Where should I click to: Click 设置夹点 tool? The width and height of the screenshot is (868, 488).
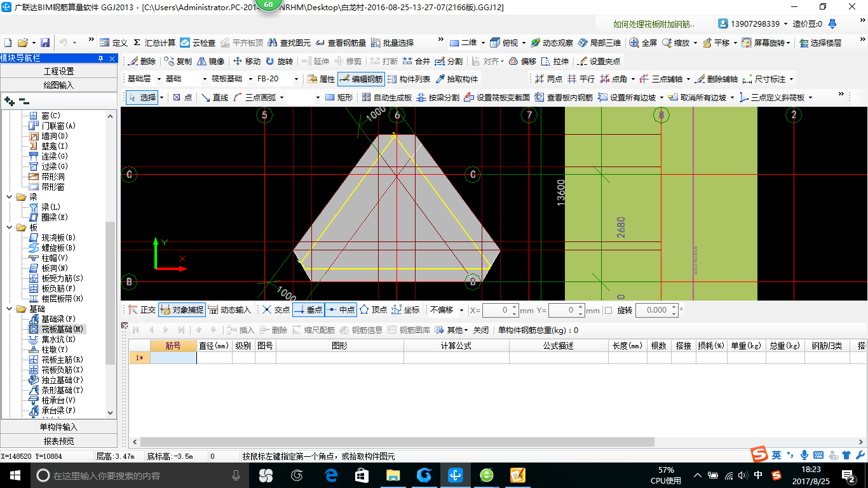tap(599, 62)
